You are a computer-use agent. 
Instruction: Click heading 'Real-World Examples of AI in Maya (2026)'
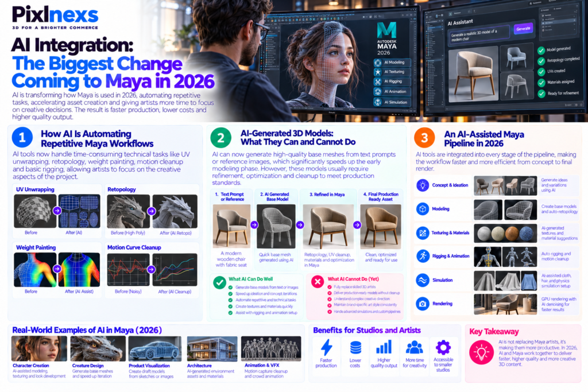click(x=87, y=330)
